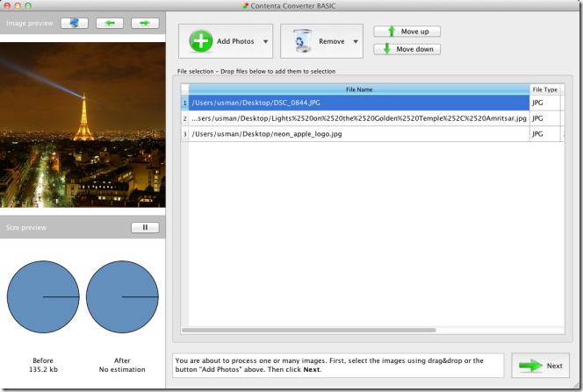Click row number 2 in file list
583x392 pixels.
pos(184,118)
